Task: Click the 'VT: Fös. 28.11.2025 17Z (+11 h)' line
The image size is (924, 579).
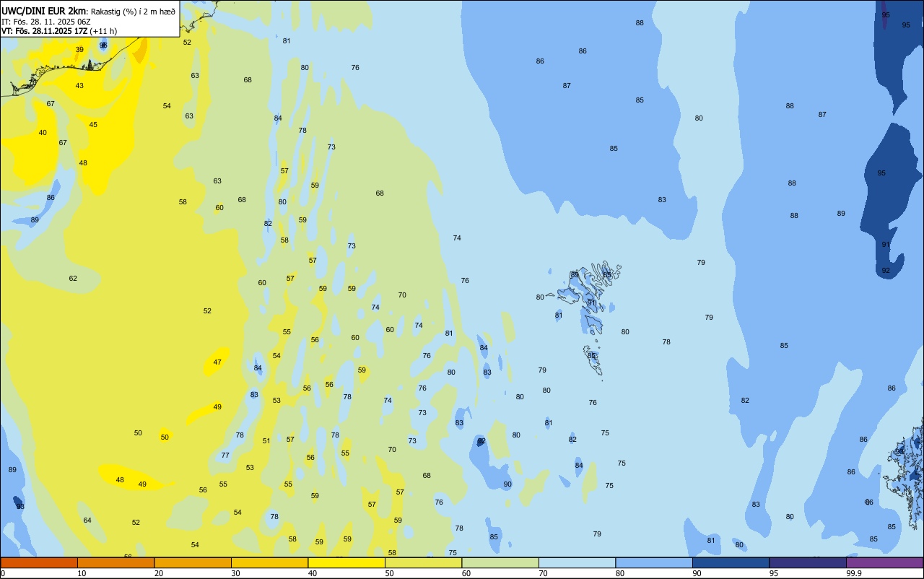Action: pyautogui.click(x=59, y=31)
